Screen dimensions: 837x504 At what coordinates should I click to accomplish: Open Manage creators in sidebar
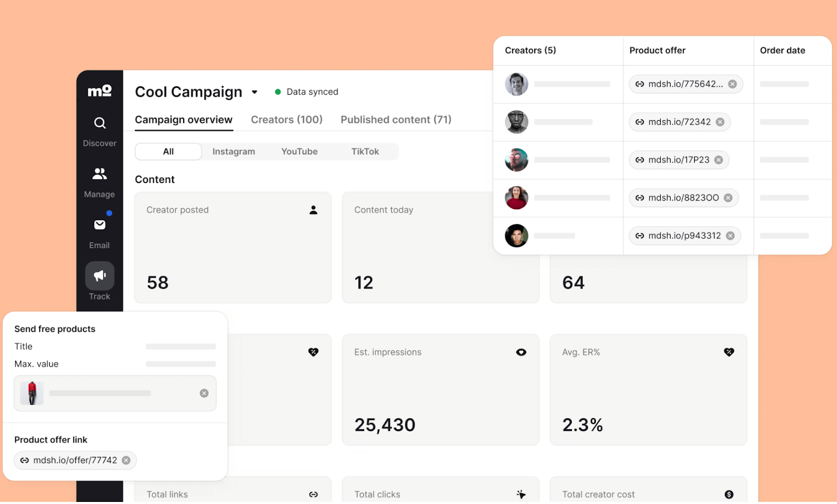pyautogui.click(x=99, y=182)
